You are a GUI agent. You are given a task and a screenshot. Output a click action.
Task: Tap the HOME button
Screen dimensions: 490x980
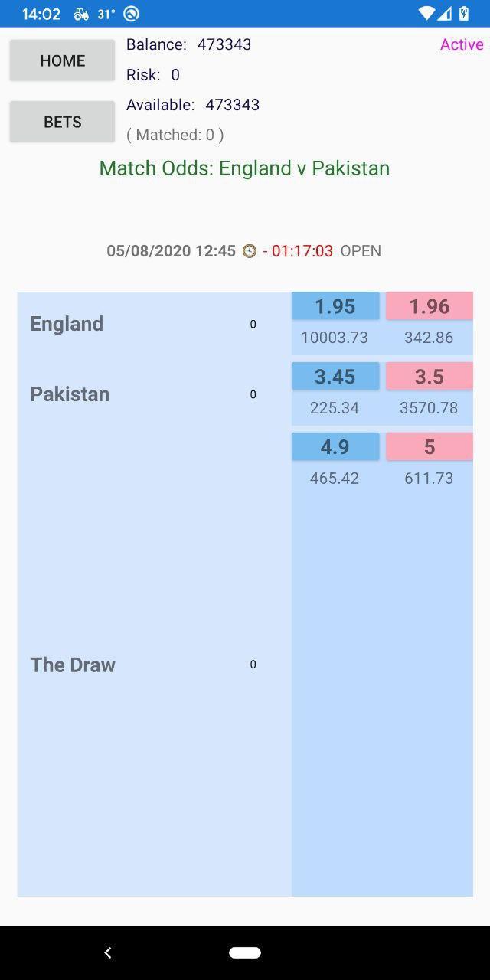tap(62, 60)
